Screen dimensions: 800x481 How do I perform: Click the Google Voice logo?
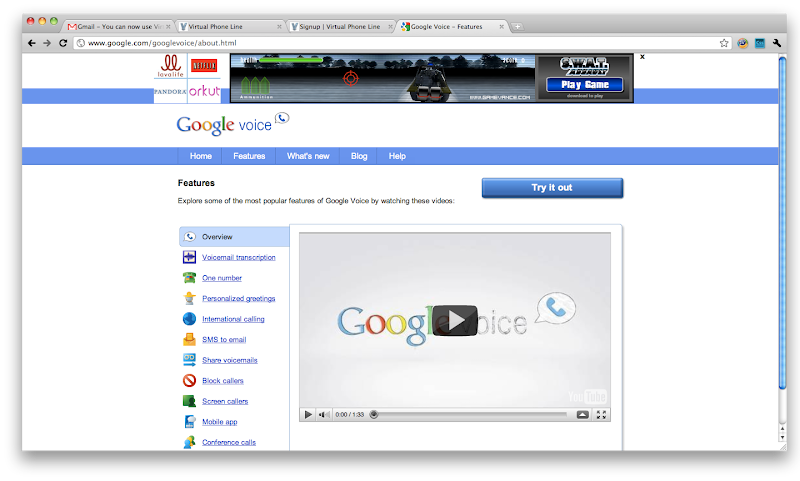[233, 123]
